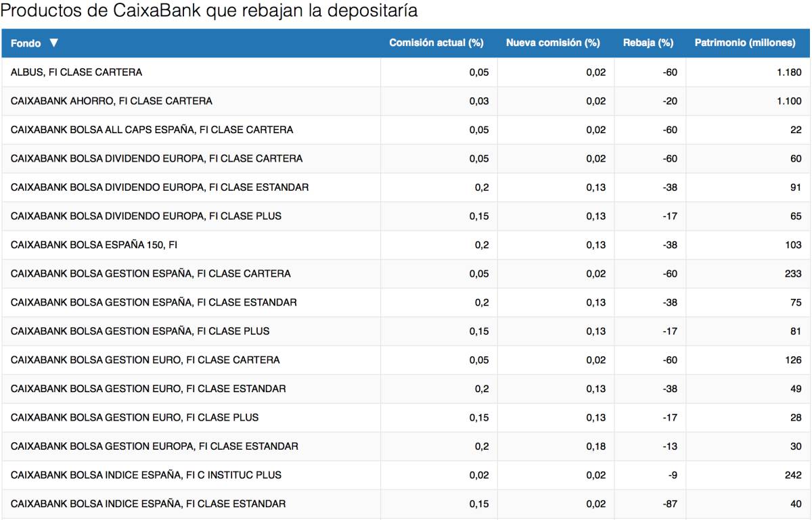Click nueva comisión 0,18 in GESTION EUROPA row
The width and height of the screenshot is (812, 520).
point(596,446)
